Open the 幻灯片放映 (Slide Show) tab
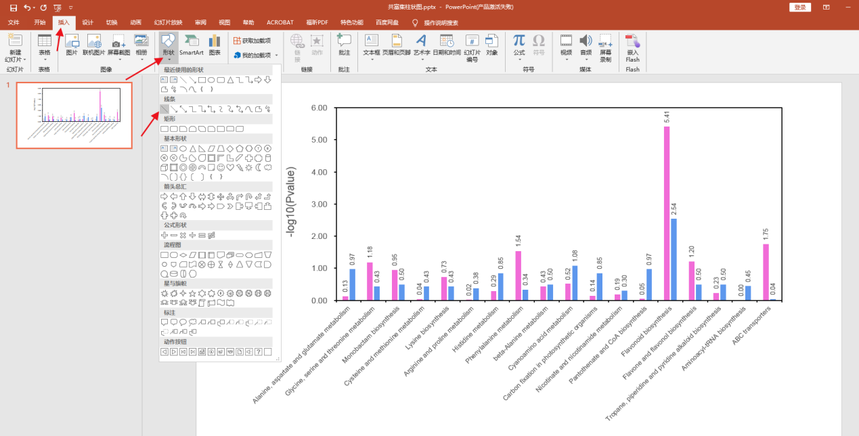The height and width of the screenshot is (436, 859). click(x=168, y=22)
